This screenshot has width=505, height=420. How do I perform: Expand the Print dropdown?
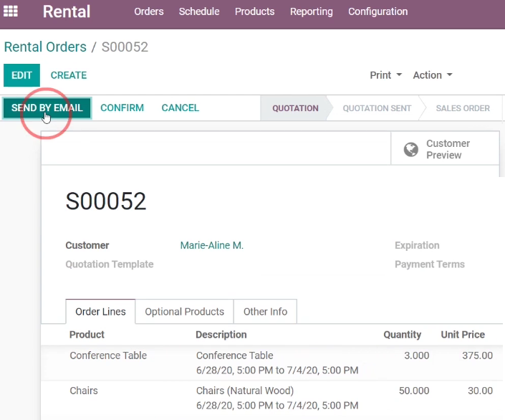(385, 75)
